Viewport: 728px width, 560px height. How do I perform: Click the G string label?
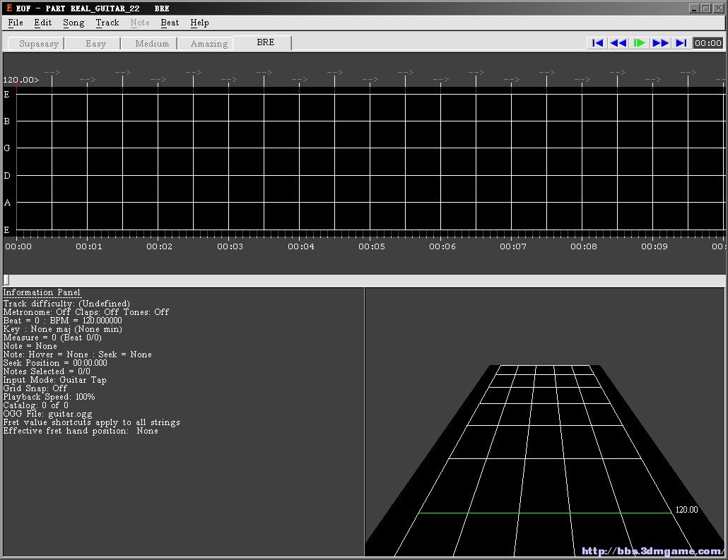(6, 148)
